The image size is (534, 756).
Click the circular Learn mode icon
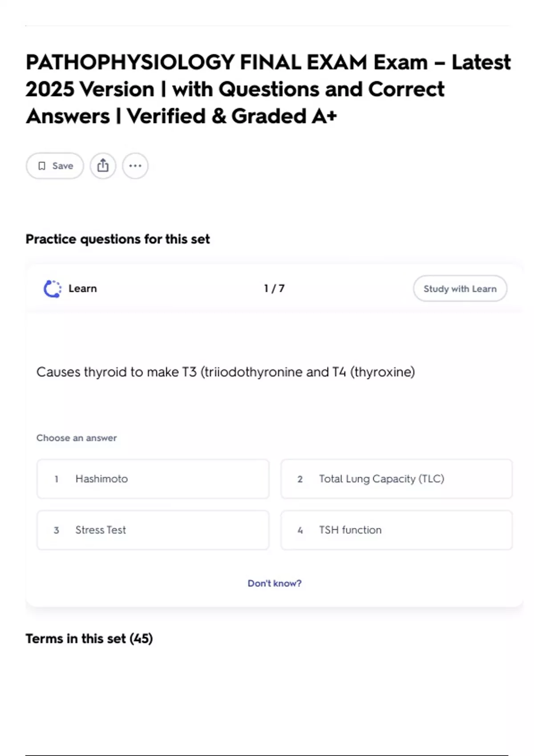pos(53,289)
